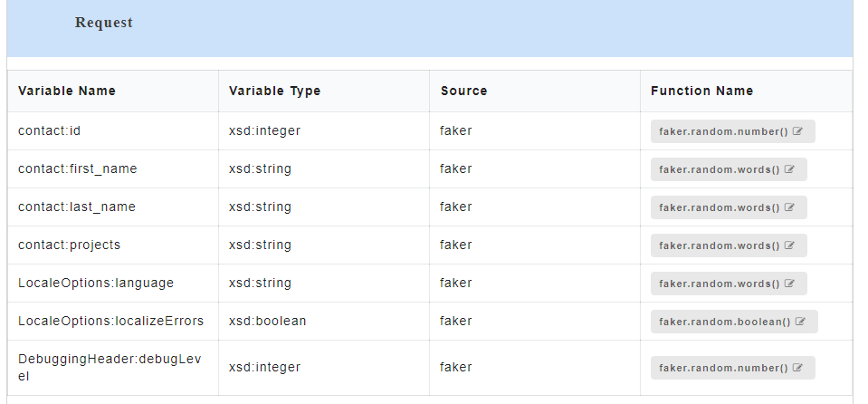Click edit icon for LocaleOptions:language function
The width and height of the screenshot is (868, 404).
click(x=789, y=284)
